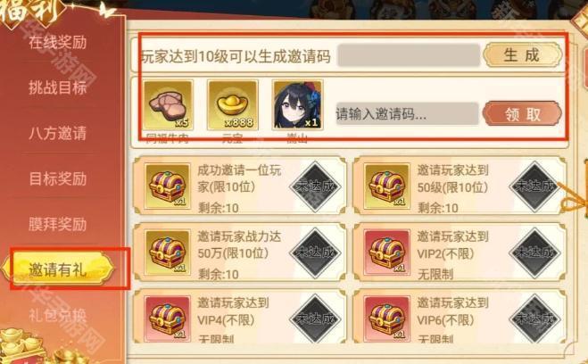Open the treasure chest for 成功邀请一位玩家
588x364 pixels.
pyautogui.click(x=167, y=186)
